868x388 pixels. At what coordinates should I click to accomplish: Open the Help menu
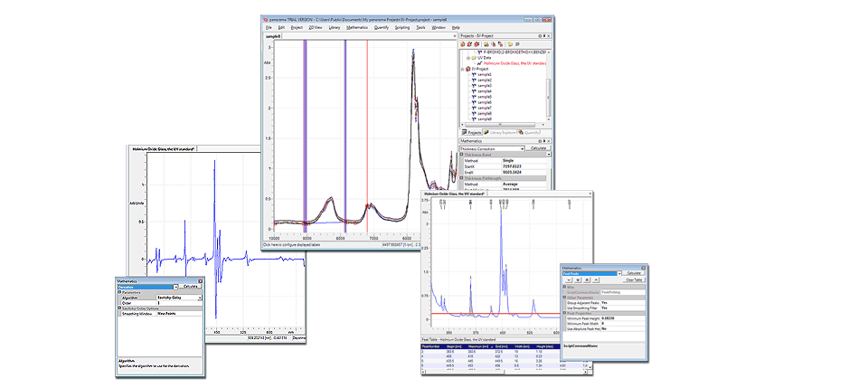[456, 27]
